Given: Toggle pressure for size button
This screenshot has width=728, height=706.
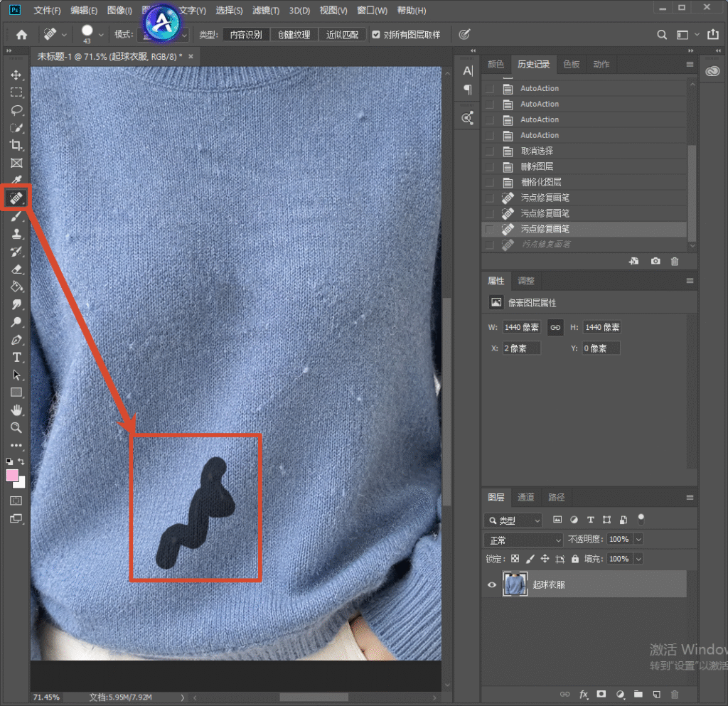Looking at the screenshot, I should (464, 34).
